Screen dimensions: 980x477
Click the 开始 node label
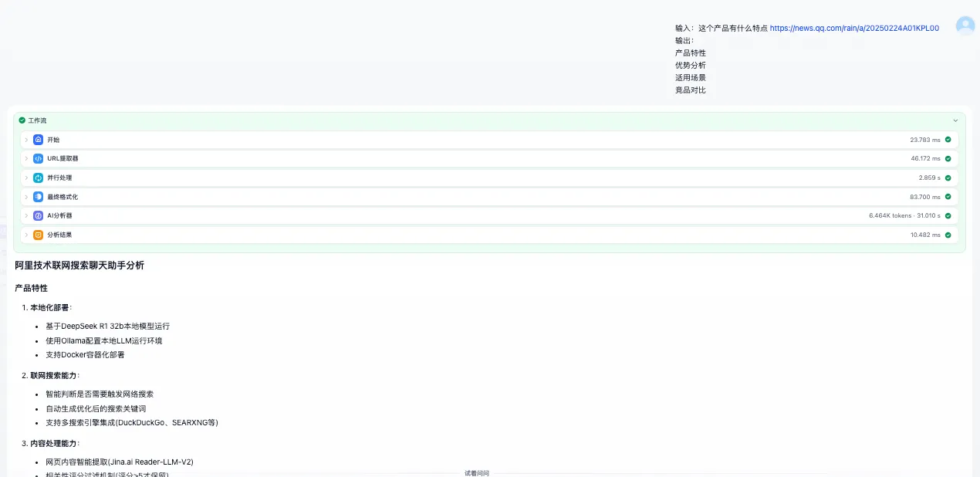point(53,140)
